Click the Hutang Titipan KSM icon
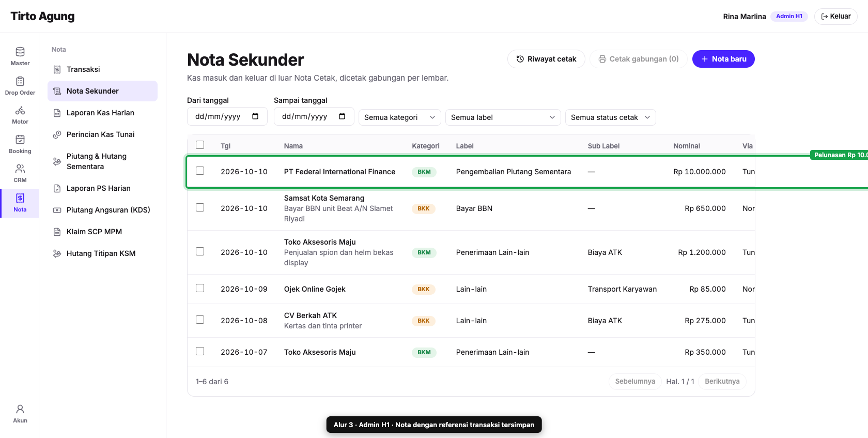868x438 pixels. [57, 253]
